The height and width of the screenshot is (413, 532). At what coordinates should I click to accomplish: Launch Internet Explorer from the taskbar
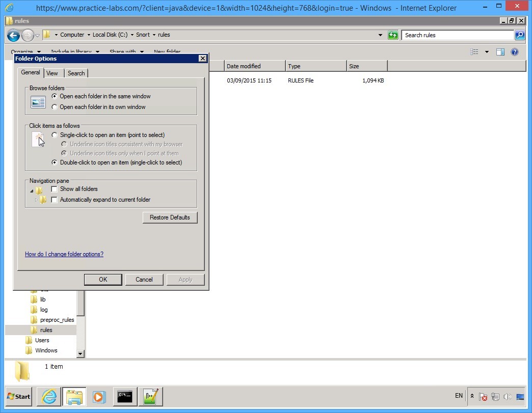(48, 397)
